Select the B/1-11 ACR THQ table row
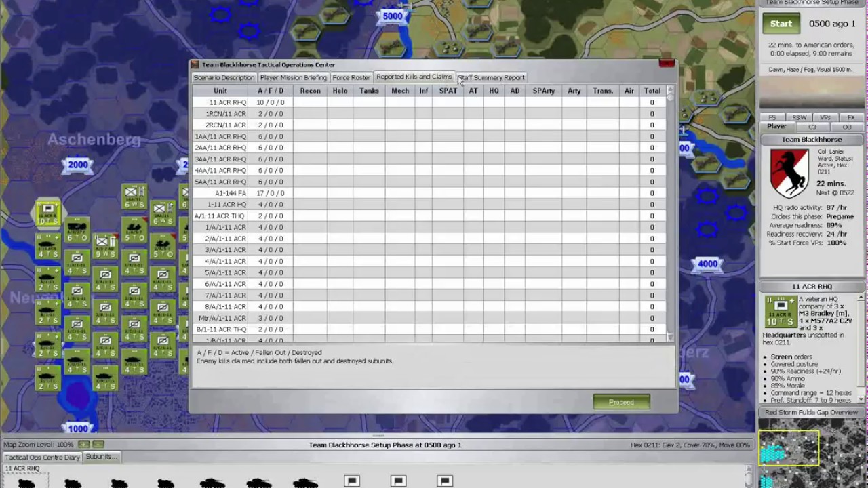Viewport: 868px width, 488px height. click(429, 329)
